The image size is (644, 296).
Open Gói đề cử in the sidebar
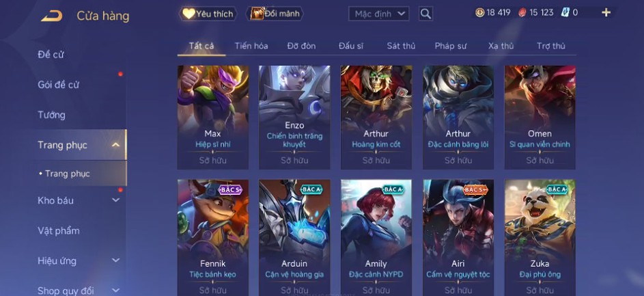(58, 85)
